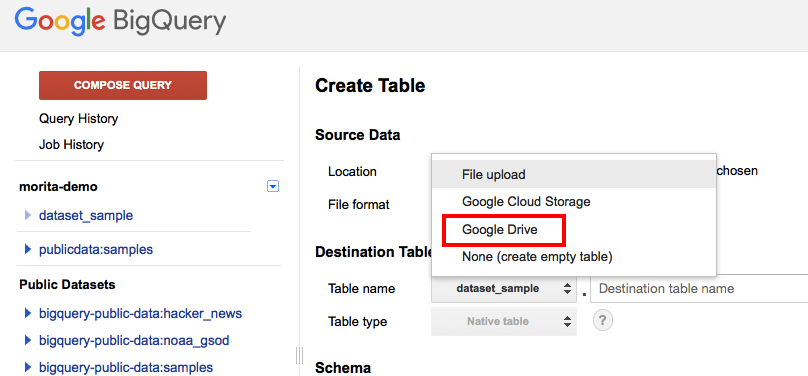Image resolution: width=808 pixels, height=376 pixels.
Task: Click the Create Table heading
Action: [x=370, y=86]
